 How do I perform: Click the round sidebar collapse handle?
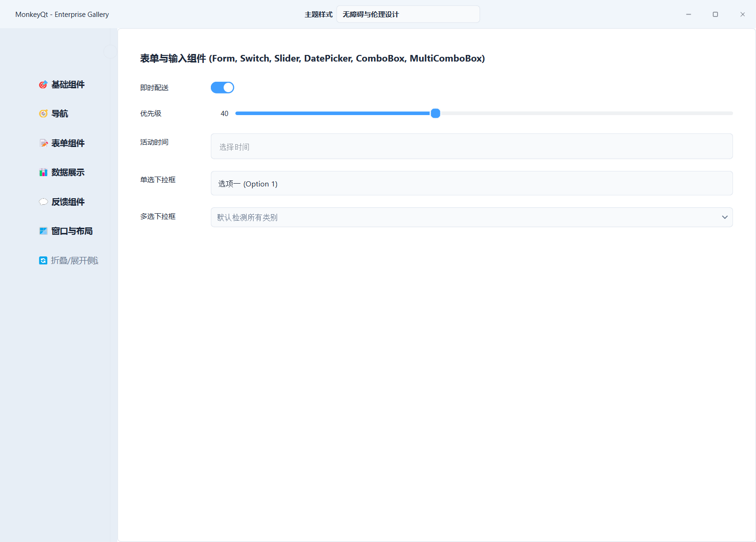click(110, 52)
